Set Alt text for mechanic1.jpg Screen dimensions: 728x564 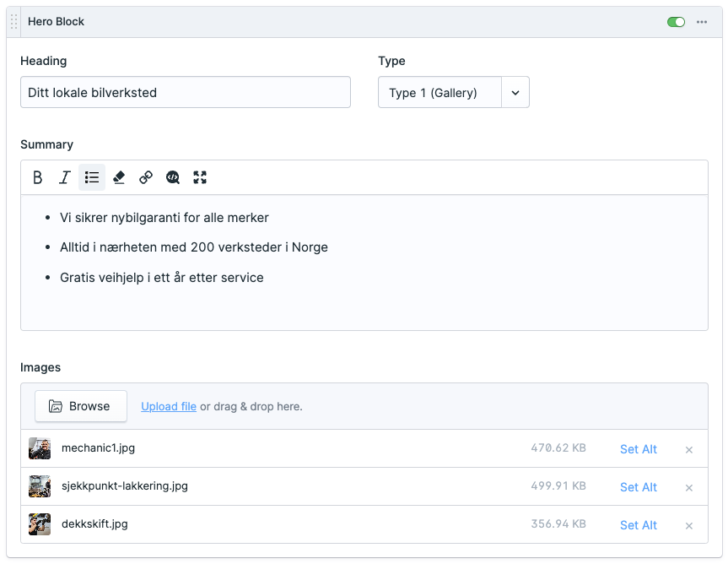point(638,449)
